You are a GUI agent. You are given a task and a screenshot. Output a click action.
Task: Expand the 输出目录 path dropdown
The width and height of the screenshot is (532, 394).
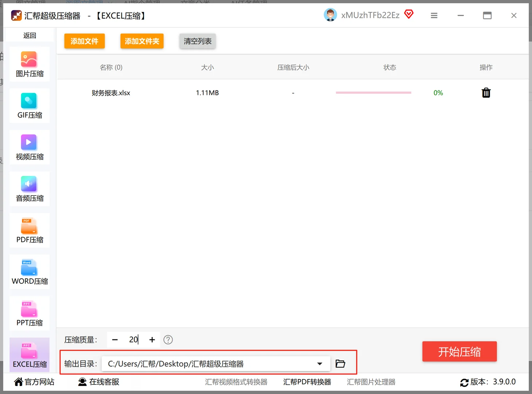click(x=320, y=363)
